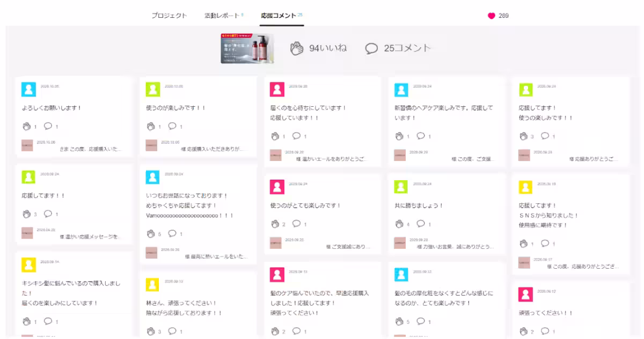Clap for the 頑張ってください！！ comment with 2 claps
Image resolution: width=644 pixels, height=339 pixels.
coord(524,331)
